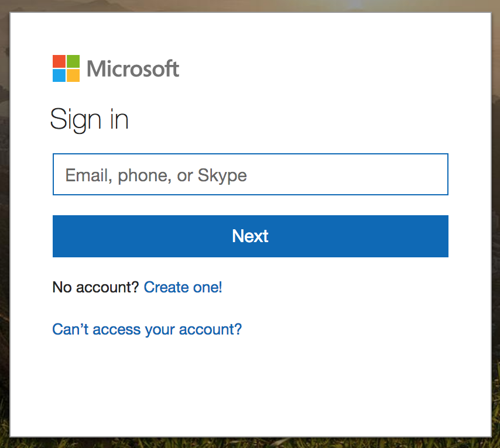Image resolution: width=500 pixels, height=448 pixels.
Task: Click empty white space below the account links
Action: coord(250,386)
